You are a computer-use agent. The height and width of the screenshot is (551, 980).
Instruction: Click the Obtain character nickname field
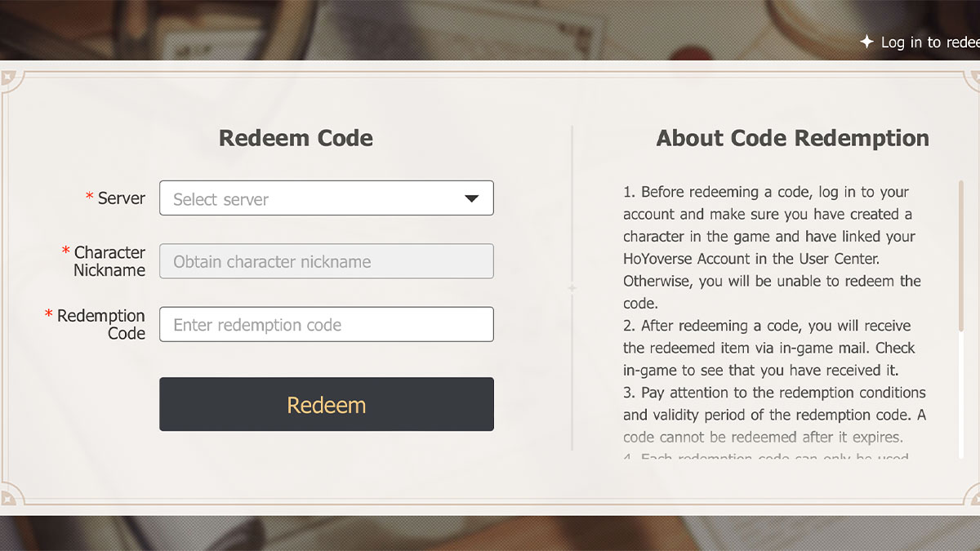(x=327, y=261)
